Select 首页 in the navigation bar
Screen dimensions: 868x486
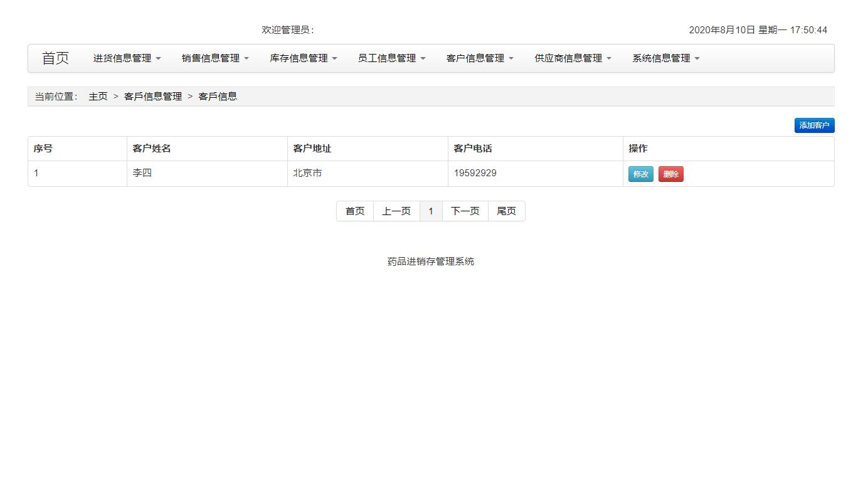point(55,58)
